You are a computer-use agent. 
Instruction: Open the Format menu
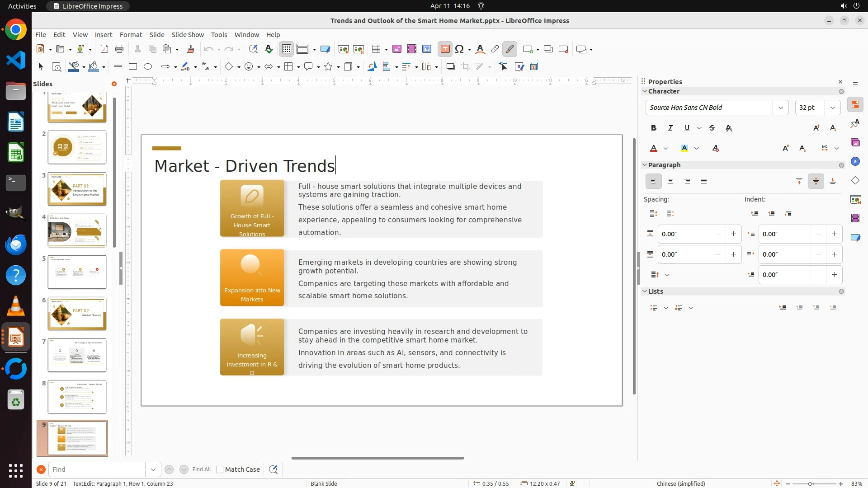coord(131,35)
